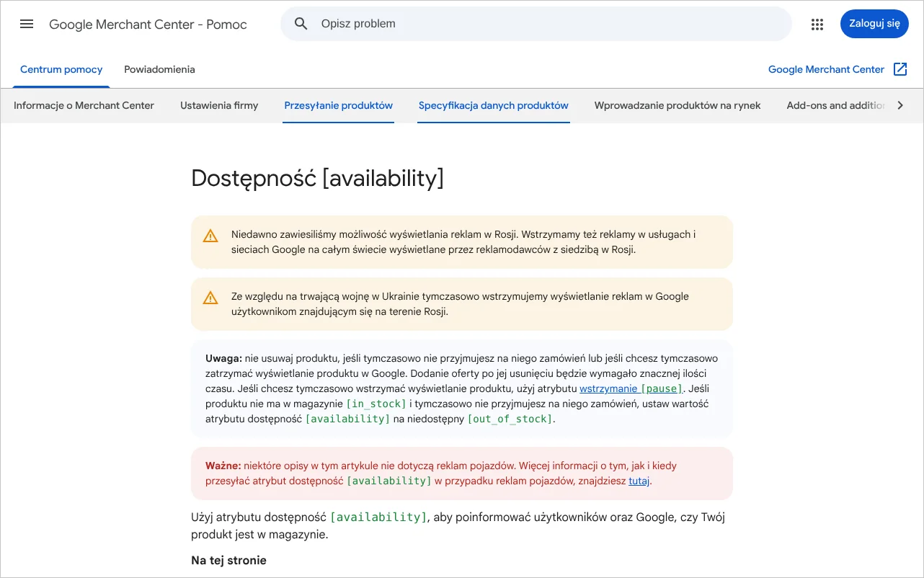The width and height of the screenshot is (924, 578).
Task: Select "Przesyłanie produktów" category
Action: [x=338, y=105]
